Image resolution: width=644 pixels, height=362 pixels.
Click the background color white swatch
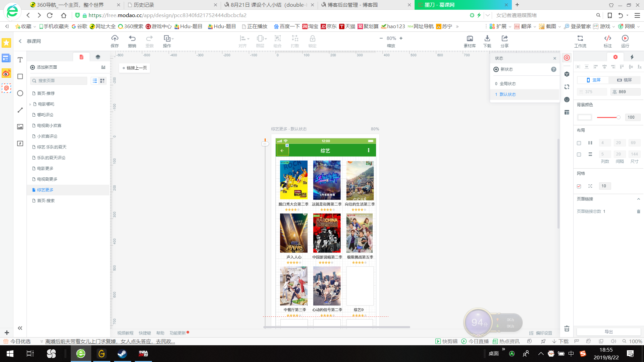pos(584,117)
